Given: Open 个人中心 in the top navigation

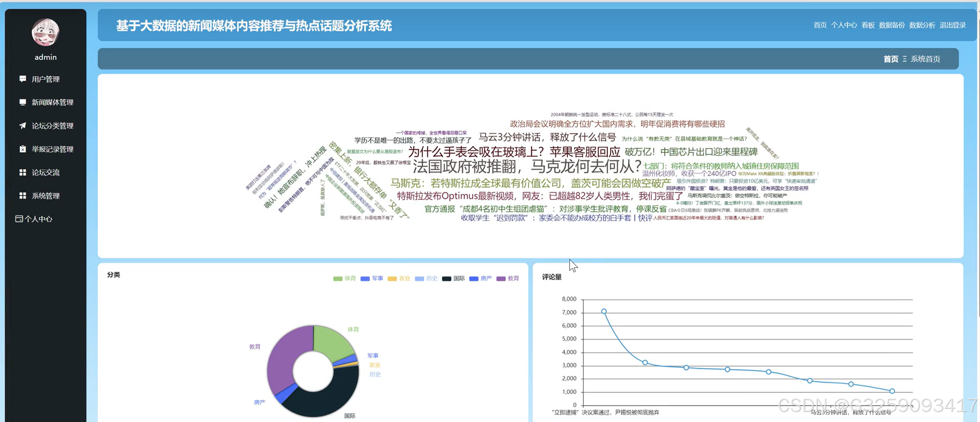Looking at the screenshot, I should pos(844,25).
